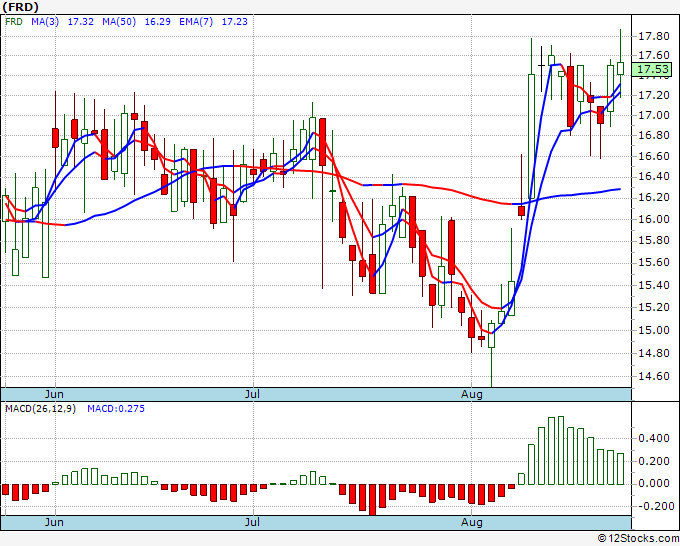Click the 16.60 price axis label
This screenshot has height=546, width=680.
pyautogui.click(x=654, y=156)
